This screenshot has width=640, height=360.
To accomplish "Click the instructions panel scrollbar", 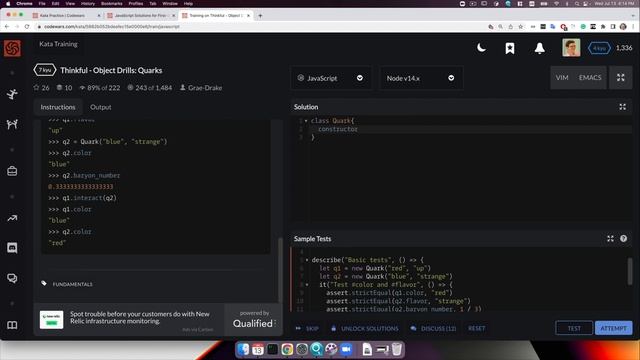I will pos(280,269).
